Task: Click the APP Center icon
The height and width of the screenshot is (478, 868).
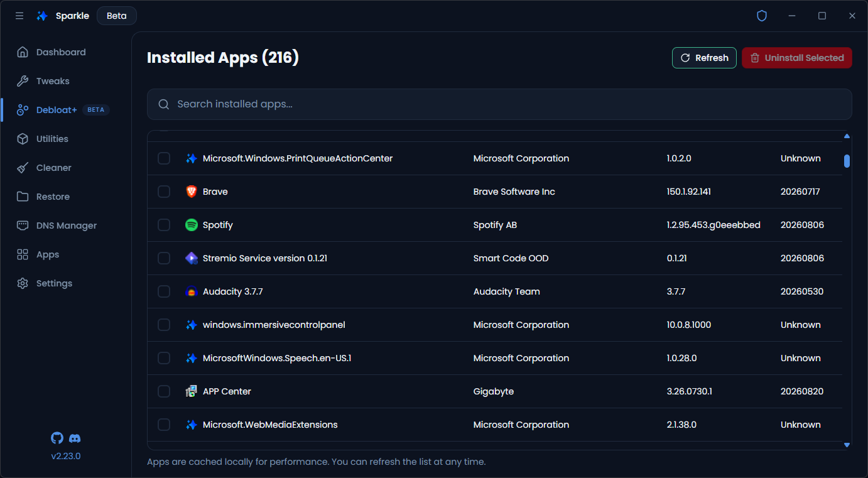Action: (192, 391)
